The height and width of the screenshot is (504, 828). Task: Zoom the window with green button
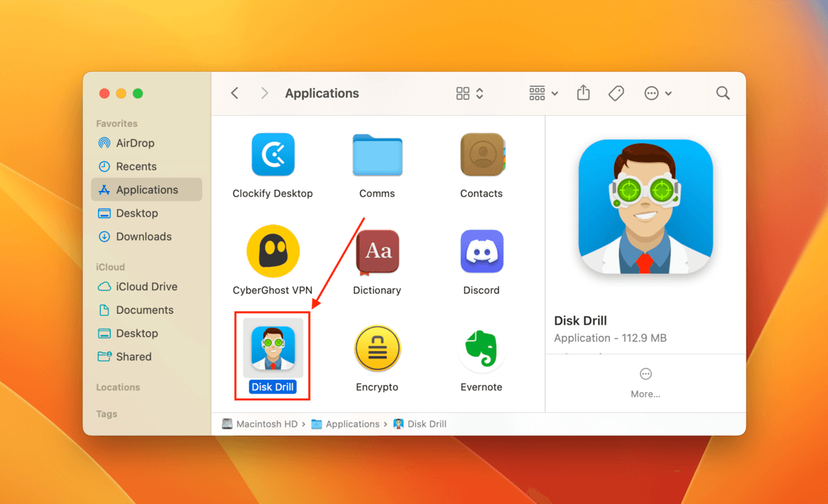pyautogui.click(x=138, y=93)
